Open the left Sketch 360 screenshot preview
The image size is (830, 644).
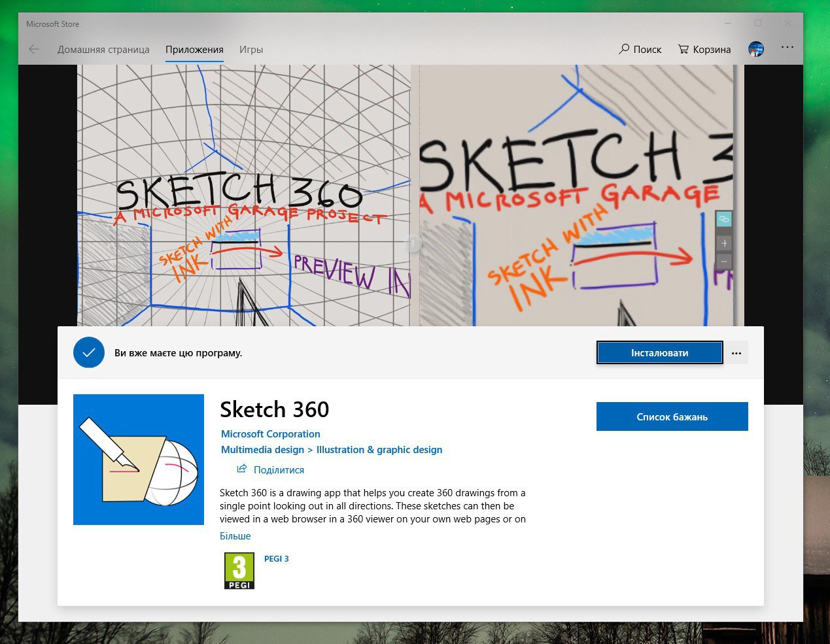(x=244, y=195)
